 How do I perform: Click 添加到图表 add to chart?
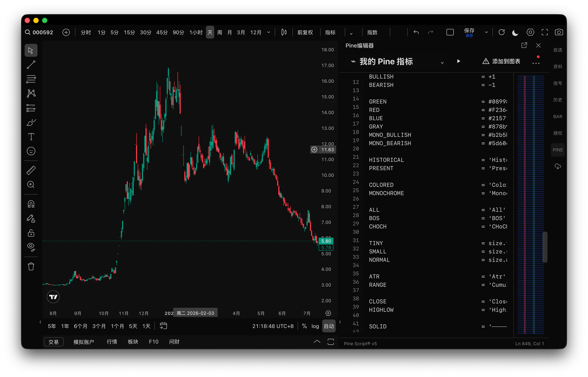tap(501, 61)
